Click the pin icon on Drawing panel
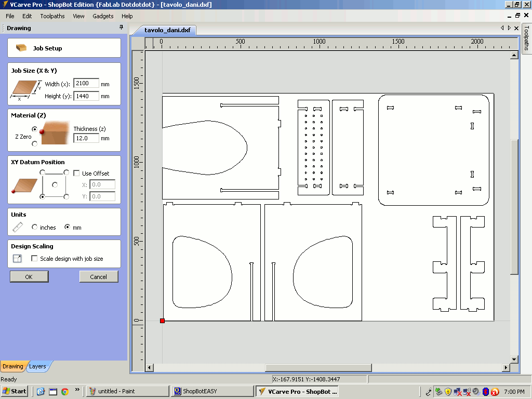 (121, 28)
